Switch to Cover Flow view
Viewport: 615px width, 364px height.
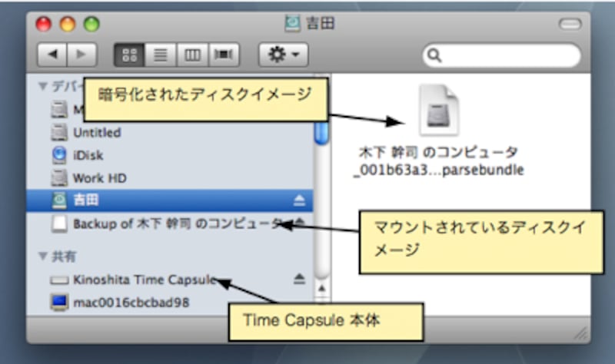pos(224,55)
